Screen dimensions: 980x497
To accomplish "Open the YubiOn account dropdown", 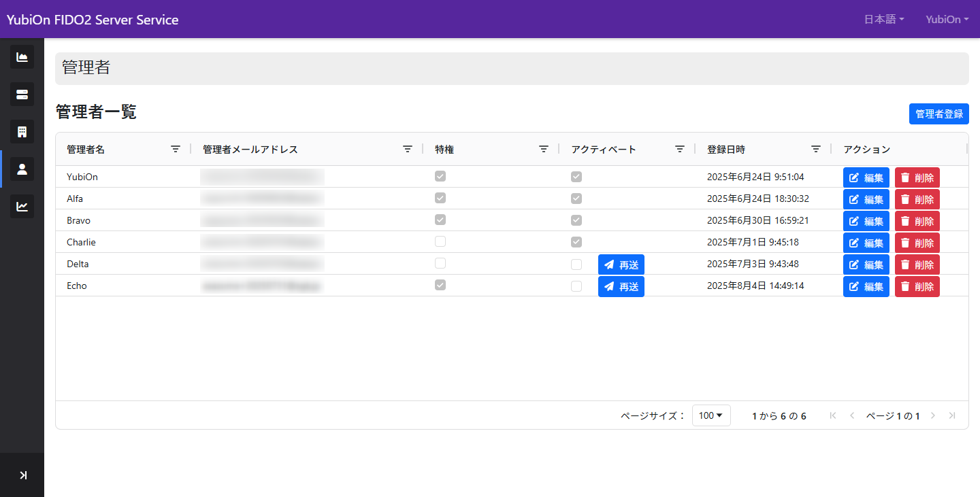I will tap(947, 19).
